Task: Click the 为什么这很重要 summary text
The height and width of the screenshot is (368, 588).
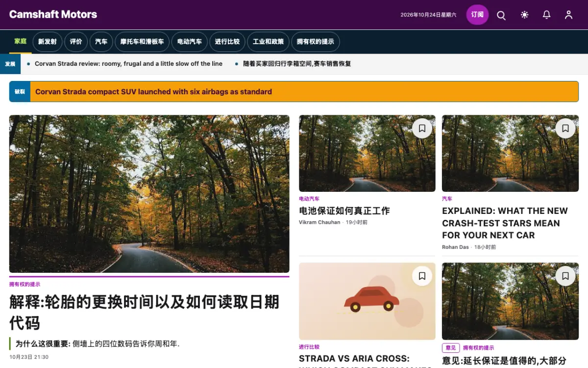Action: (x=98, y=344)
